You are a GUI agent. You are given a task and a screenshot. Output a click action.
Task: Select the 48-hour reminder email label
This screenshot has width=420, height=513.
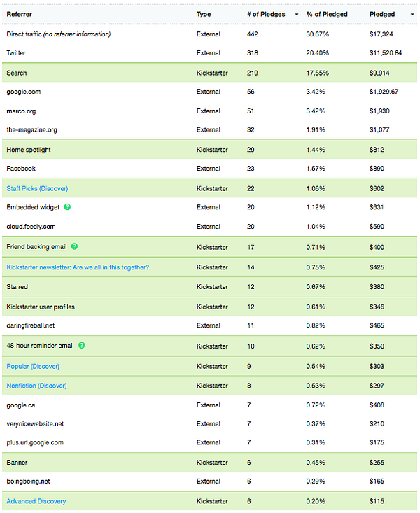pos(41,346)
